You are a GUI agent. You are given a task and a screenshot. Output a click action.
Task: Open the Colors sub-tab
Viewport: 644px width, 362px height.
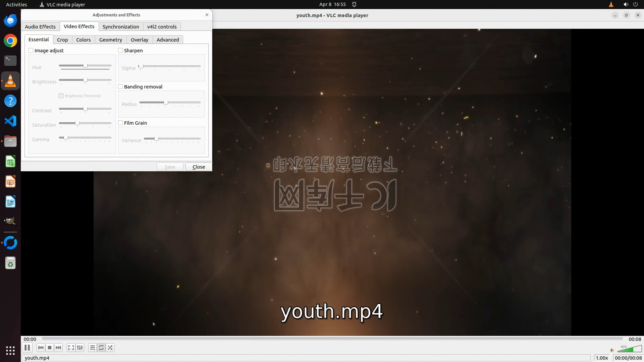83,40
